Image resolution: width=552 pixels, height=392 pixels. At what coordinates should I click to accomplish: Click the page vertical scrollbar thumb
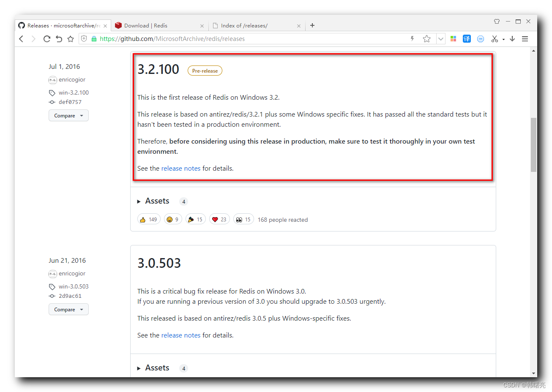(x=533, y=144)
